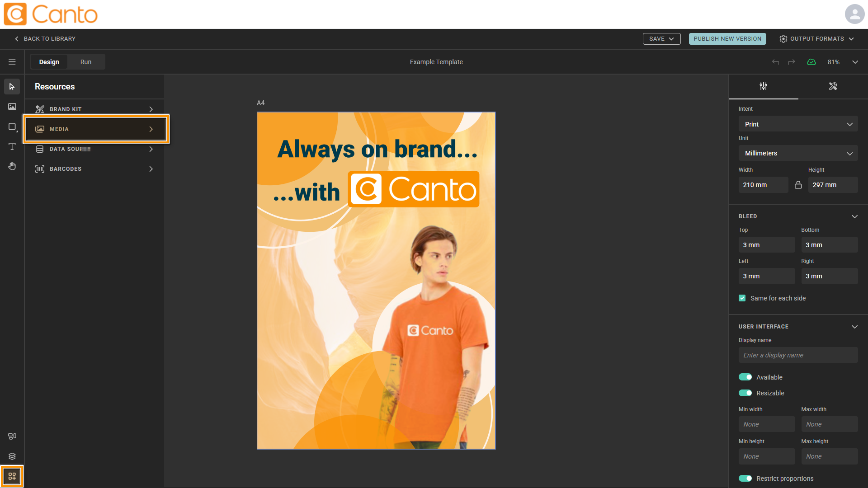Toggle the width-height lock icon
The width and height of the screenshot is (868, 488).
click(798, 185)
